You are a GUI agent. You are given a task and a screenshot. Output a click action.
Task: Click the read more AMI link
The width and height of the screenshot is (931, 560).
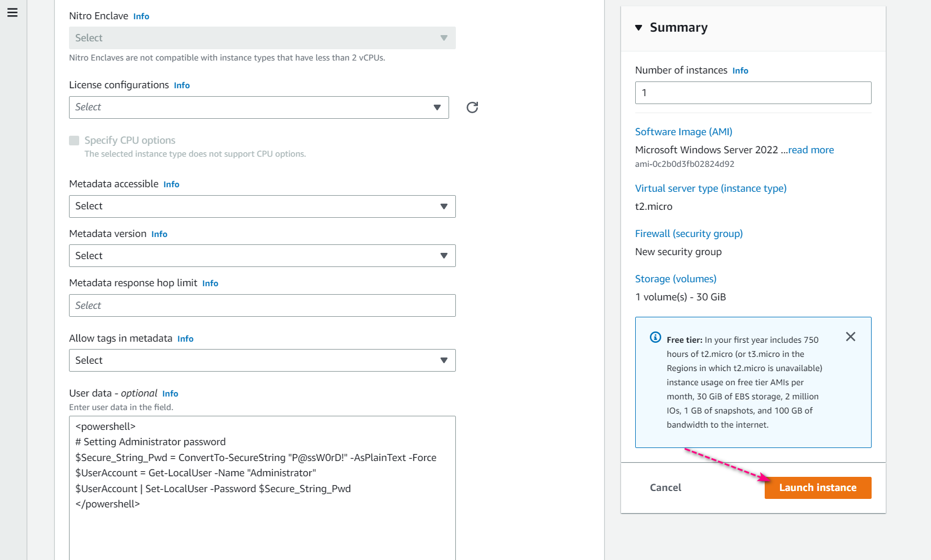pos(811,150)
